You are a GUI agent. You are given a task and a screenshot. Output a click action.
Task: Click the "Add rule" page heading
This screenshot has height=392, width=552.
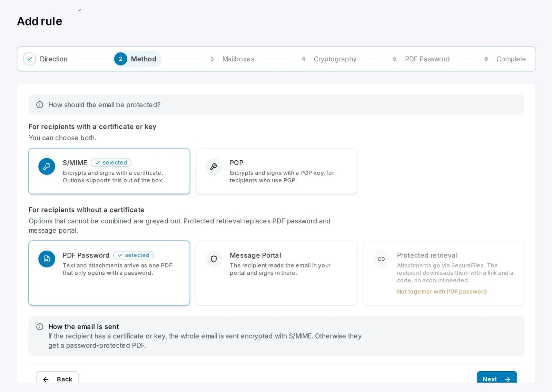pos(40,21)
